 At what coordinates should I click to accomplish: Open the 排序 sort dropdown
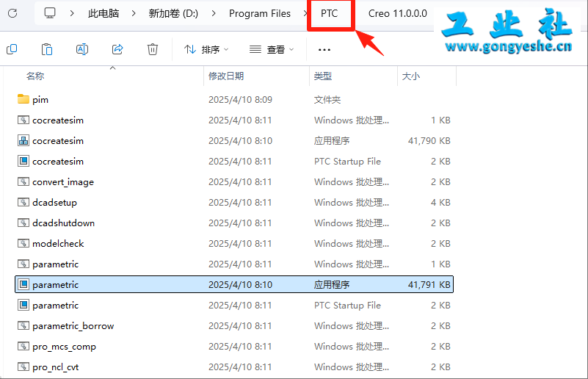coord(206,49)
